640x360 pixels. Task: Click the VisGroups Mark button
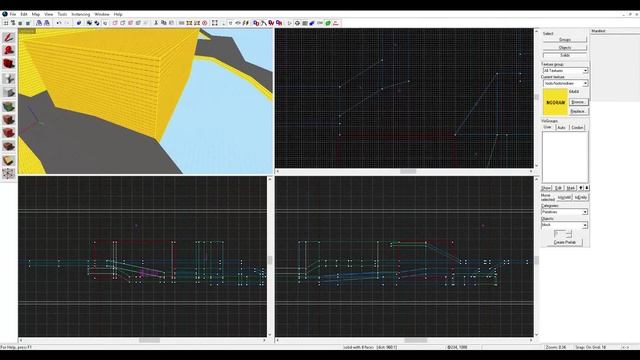click(571, 188)
